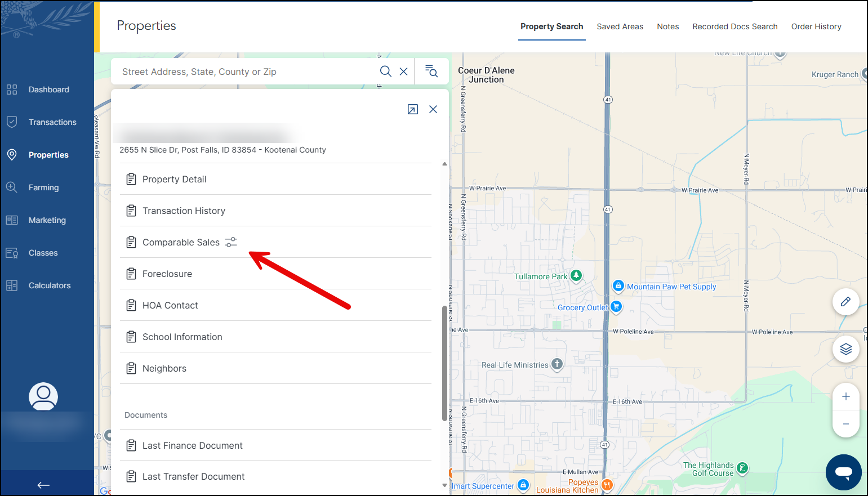Open the Recorded Docs Search tab
The height and width of the screenshot is (496, 868).
pyautogui.click(x=735, y=26)
